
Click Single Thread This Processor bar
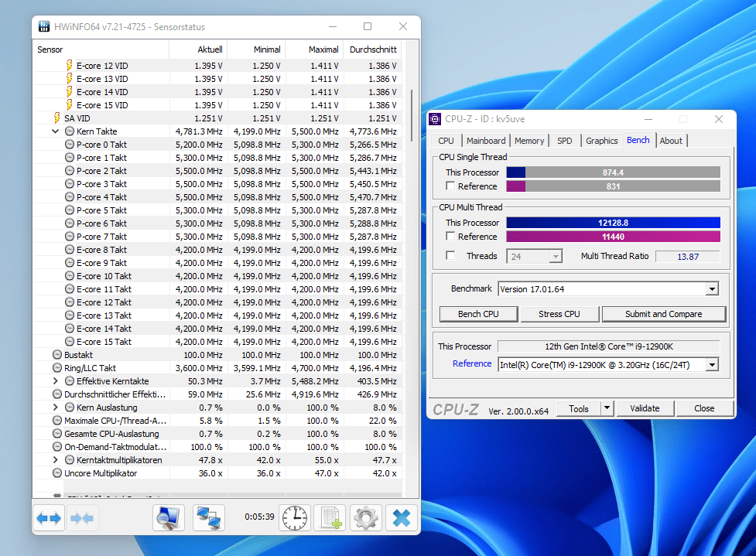click(613, 172)
